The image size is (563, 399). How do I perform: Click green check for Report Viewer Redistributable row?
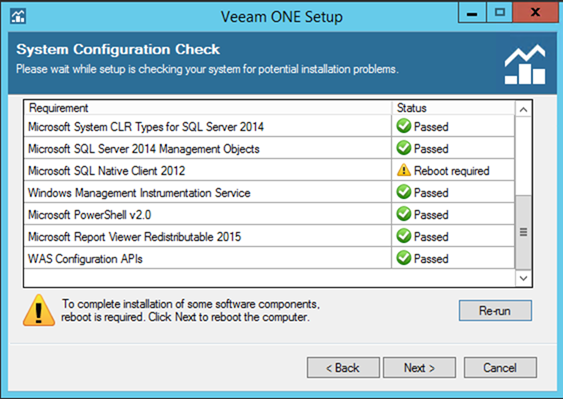tap(404, 236)
